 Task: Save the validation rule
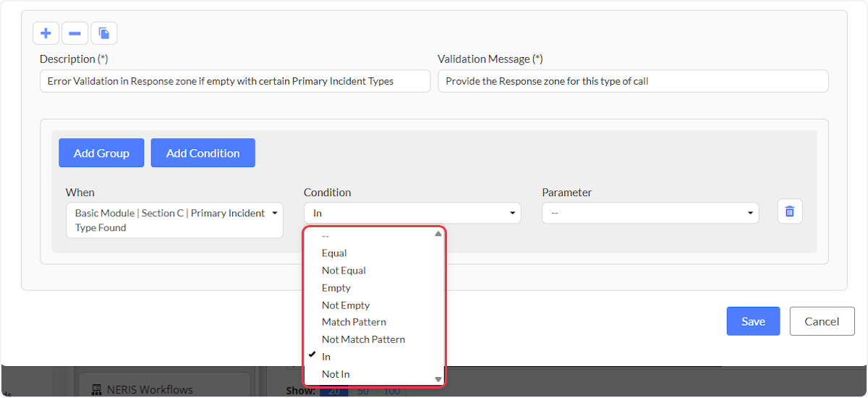click(753, 321)
